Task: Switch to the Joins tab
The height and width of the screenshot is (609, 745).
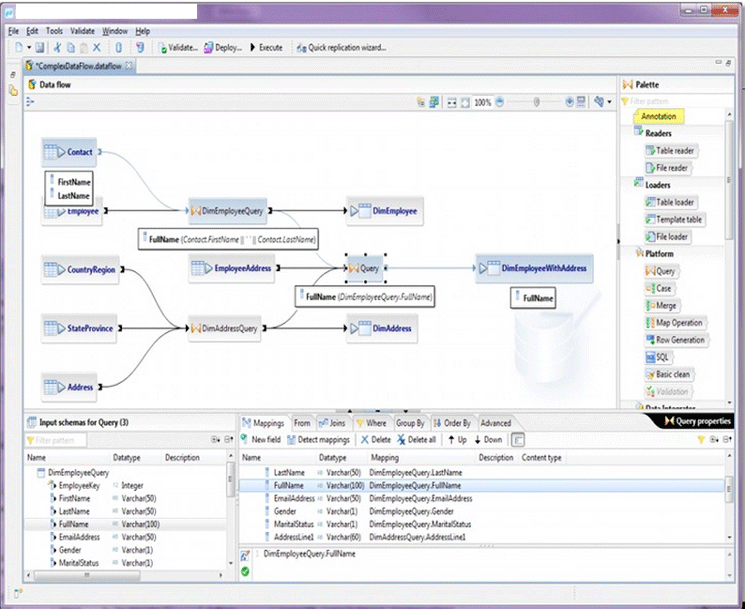Action: (x=332, y=423)
